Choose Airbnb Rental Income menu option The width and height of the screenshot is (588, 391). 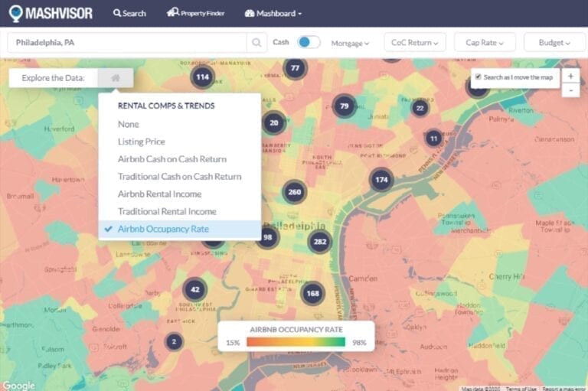point(159,194)
